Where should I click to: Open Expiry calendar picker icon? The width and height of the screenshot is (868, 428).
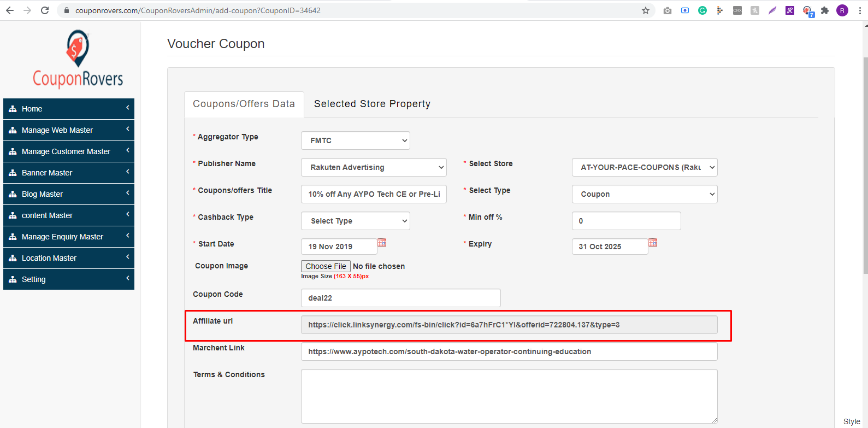653,242
